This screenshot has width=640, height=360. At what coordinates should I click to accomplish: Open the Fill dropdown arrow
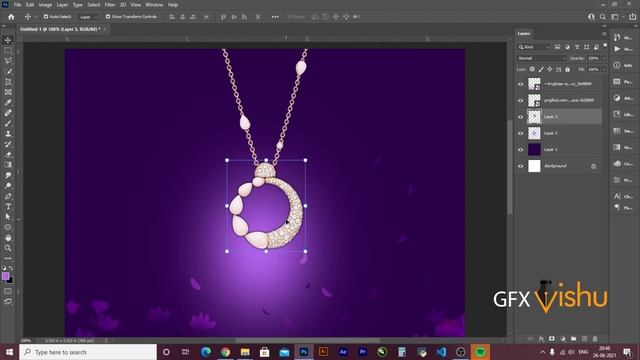(x=603, y=69)
